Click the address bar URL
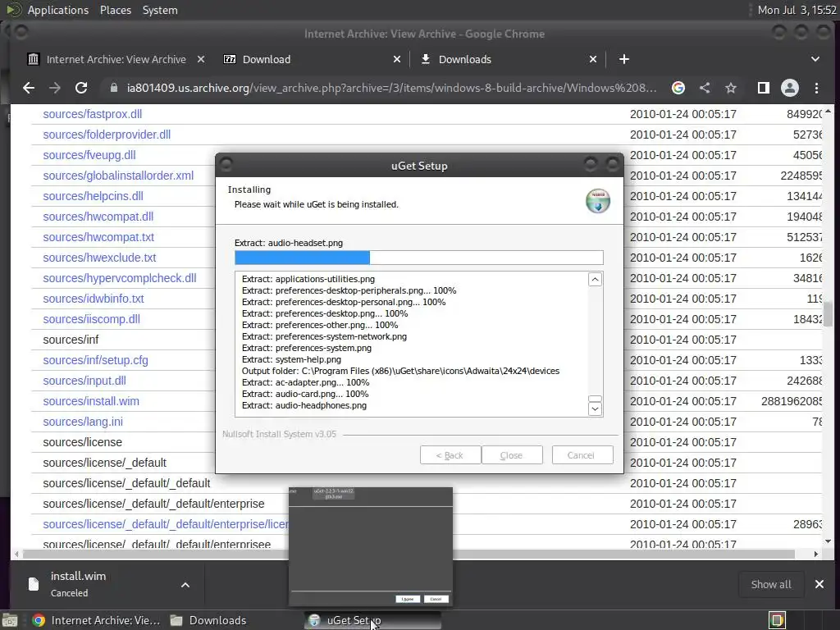 (391, 88)
